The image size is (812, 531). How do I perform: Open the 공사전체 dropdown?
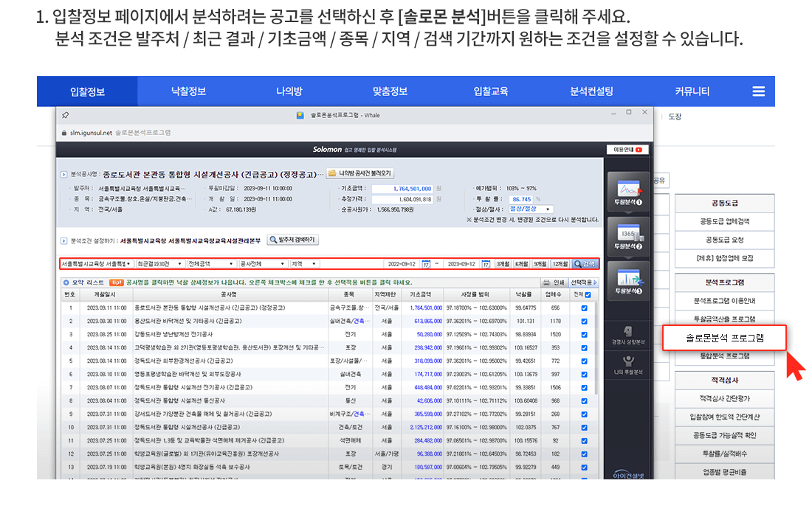(263, 264)
